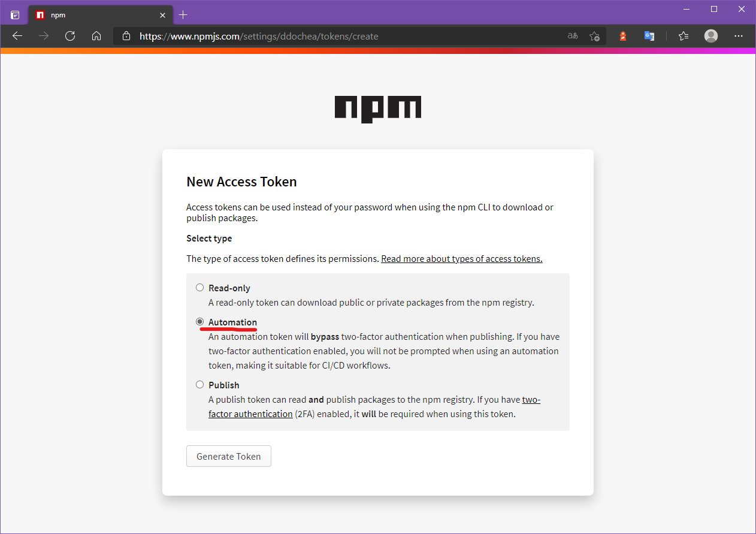Open the red extension icon
This screenshot has height=534, width=756.
[x=623, y=36]
